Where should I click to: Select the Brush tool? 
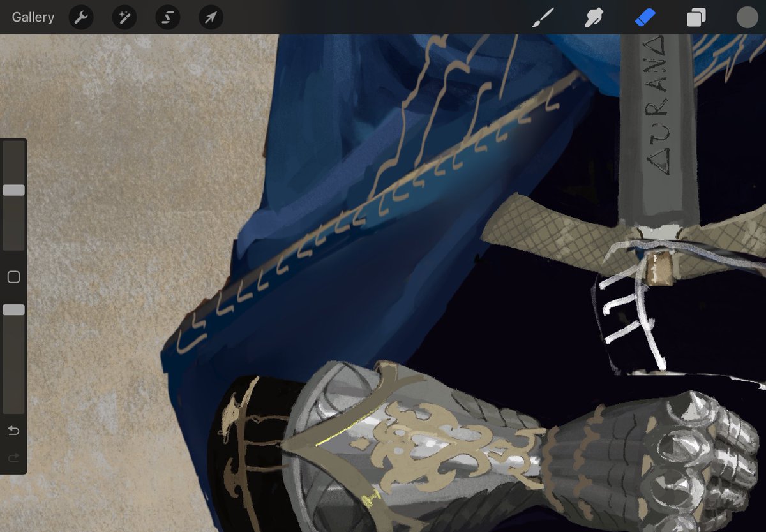pyautogui.click(x=542, y=18)
